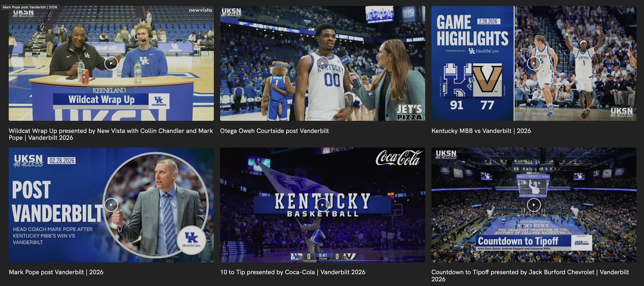
Task: Open 'Kentucky MBB vs Vanderbilt | 2026' title
Action: (x=481, y=131)
